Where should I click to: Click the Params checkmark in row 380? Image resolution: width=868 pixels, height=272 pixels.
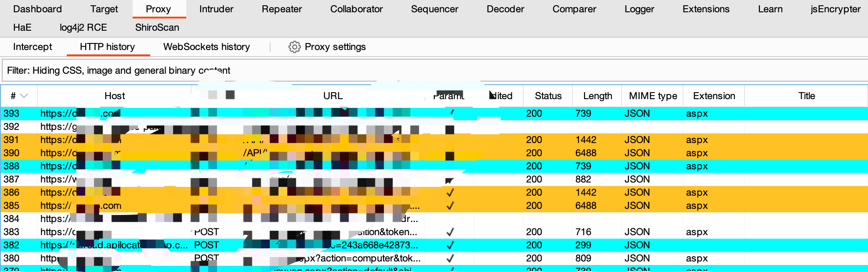pos(450,258)
